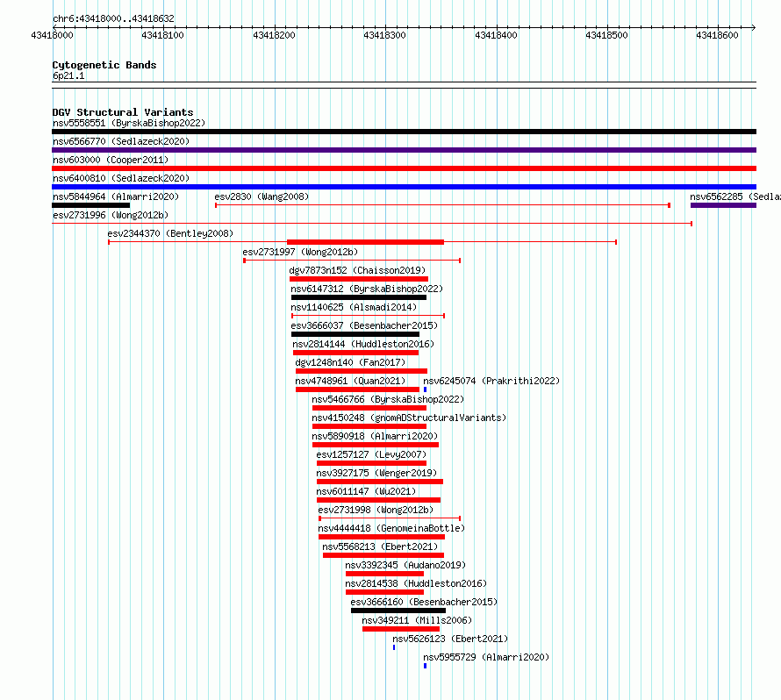Open nsv1140625 (Alsmadi2014) label

coord(354,307)
